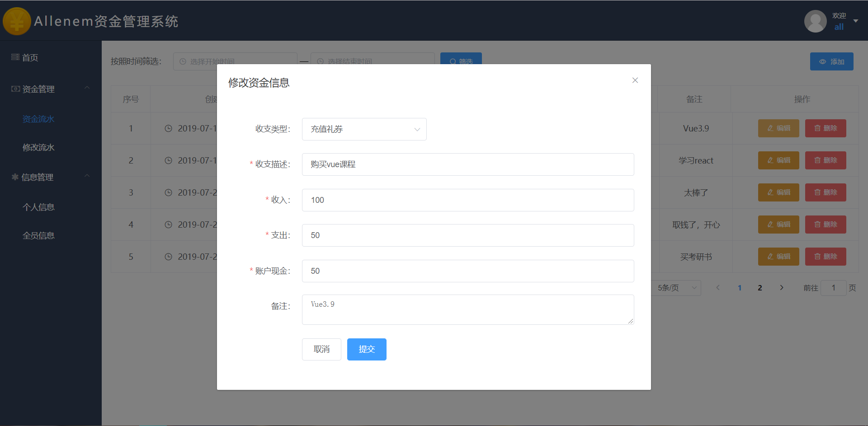Click the 信息管理 asterisk icon
The image size is (868, 426).
click(x=15, y=177)
